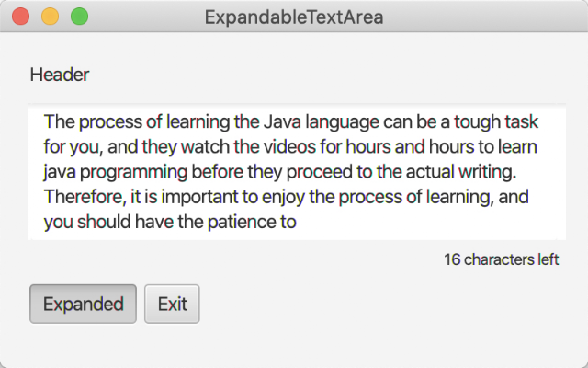Image resolution: width=588 pixels, height=368 pixels.
Task: Close the ExpandableTextArea window with the red button
Action: point(20,17)
